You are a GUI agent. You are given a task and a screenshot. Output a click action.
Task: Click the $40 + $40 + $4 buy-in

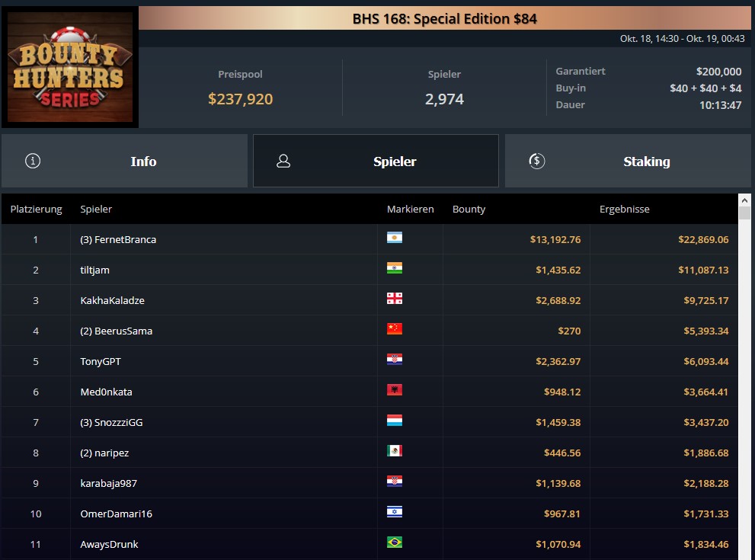(705, 88)
